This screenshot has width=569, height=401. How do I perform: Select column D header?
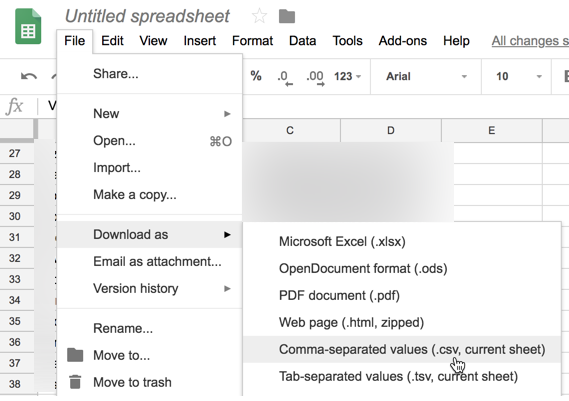coord(391,131)
